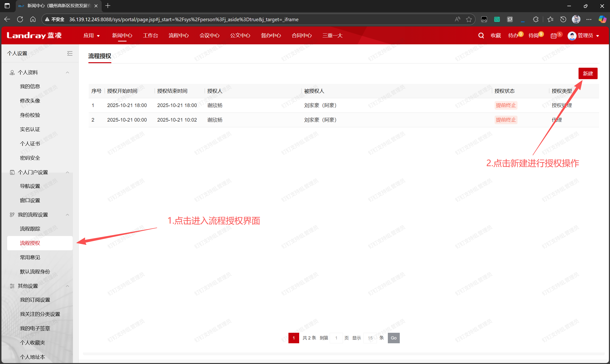The height and width of the screenshot is (364, 610).
Task: Collapse the 我的流程设置 section
Action: [67, 215]
